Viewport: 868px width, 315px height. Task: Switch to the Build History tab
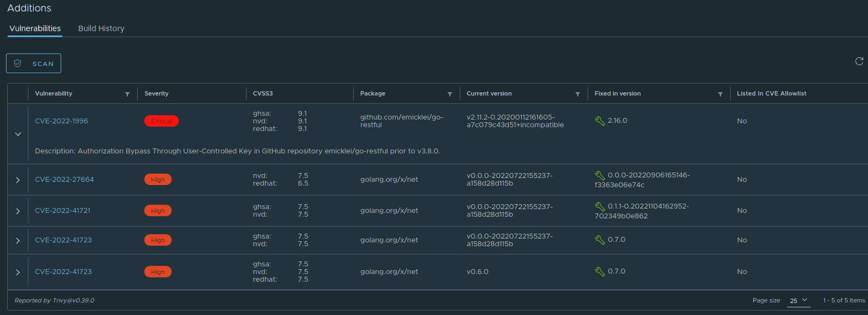101,28
